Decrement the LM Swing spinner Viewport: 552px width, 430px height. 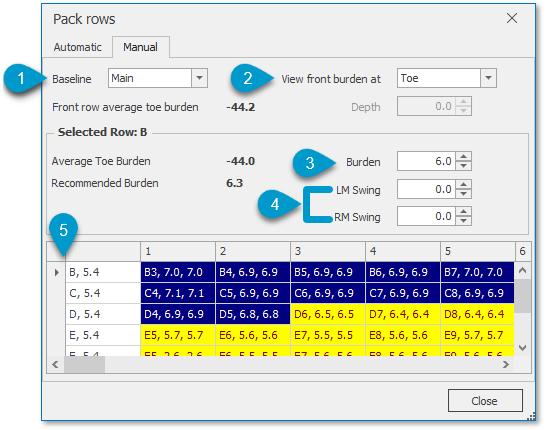464,194
